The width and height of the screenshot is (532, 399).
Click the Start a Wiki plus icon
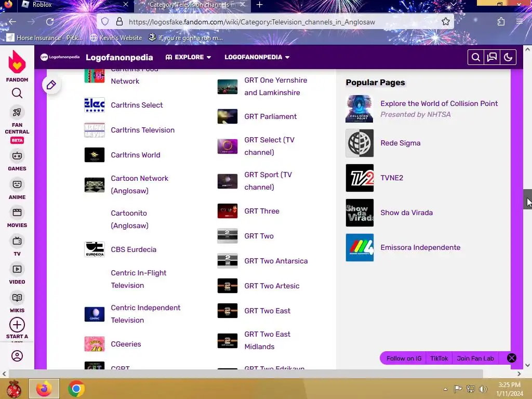point(17,325)
